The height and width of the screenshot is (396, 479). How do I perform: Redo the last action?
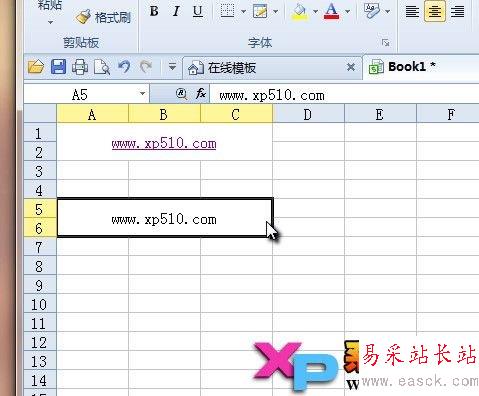pyautogui.click(x=146, y=67)
